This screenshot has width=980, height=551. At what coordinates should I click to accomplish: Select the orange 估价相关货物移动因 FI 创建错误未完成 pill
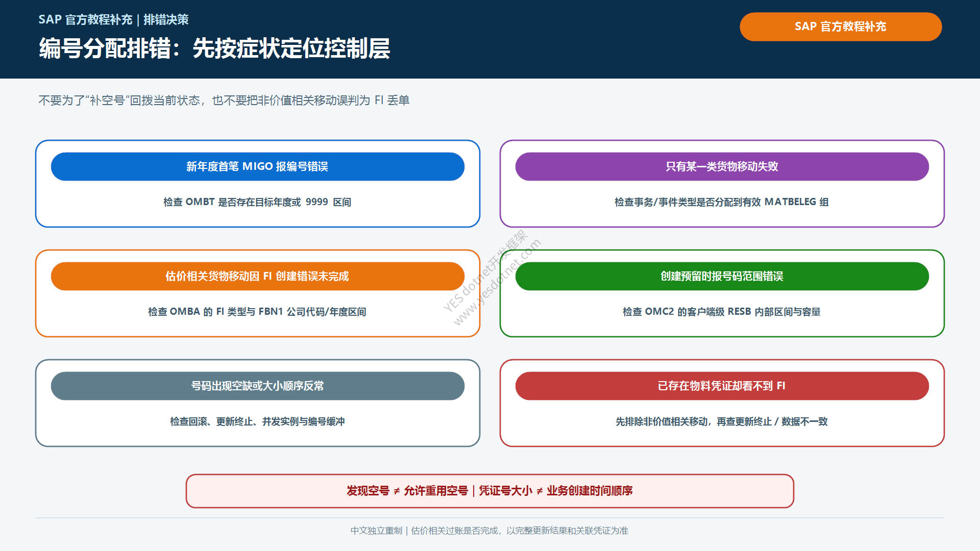[258, 276]
